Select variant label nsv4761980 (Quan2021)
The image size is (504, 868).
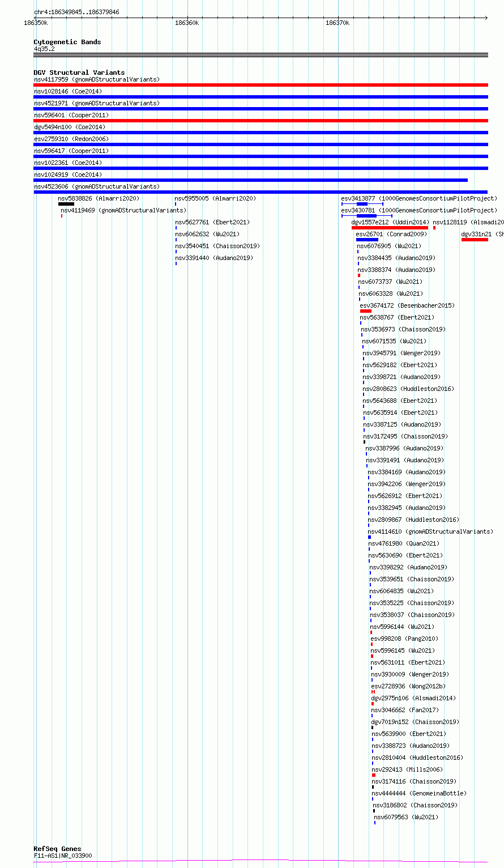[404, 543]
